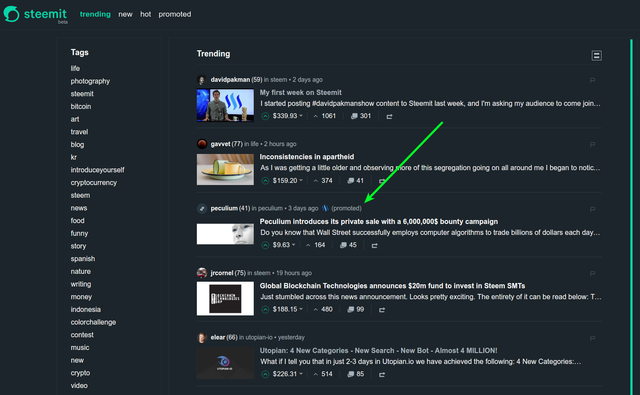Filter by the indonesia tag

pyautogui.click(x=86, y=310)
